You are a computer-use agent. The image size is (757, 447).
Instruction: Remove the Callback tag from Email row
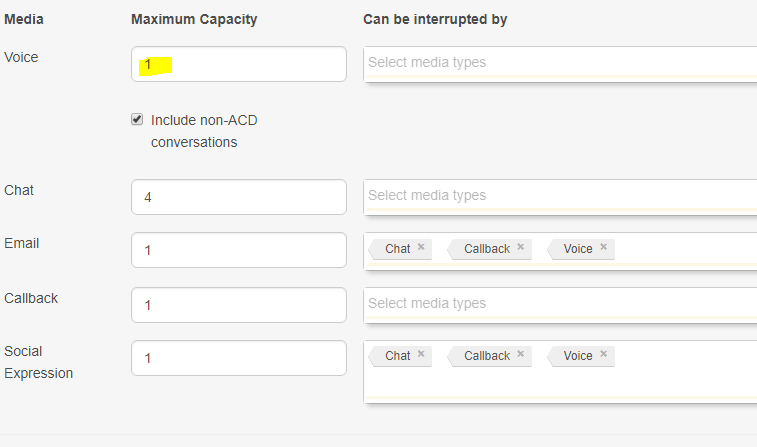(520, 248)
